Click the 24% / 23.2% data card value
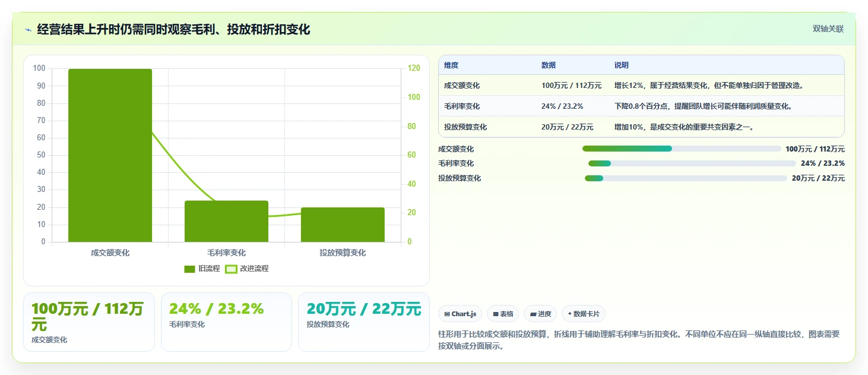 [216, 309]
